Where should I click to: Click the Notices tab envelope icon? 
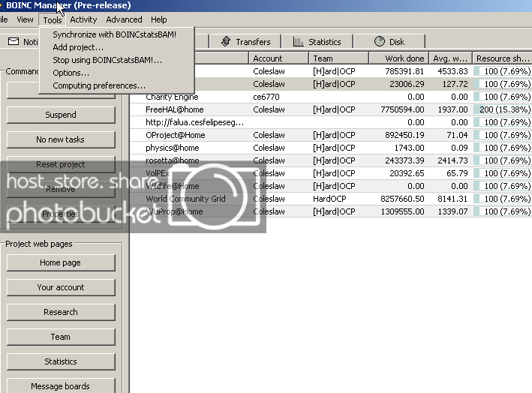[14, 42]
